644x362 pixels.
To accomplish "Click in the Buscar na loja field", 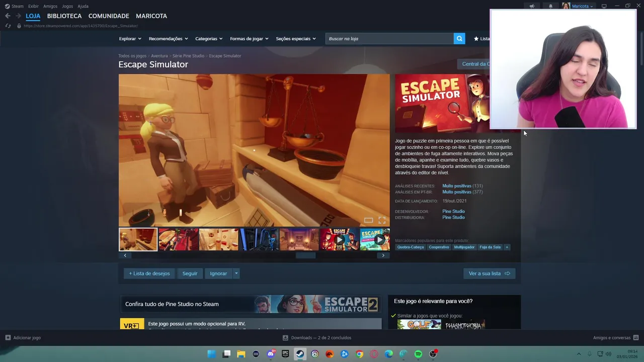I will point(389,39).
